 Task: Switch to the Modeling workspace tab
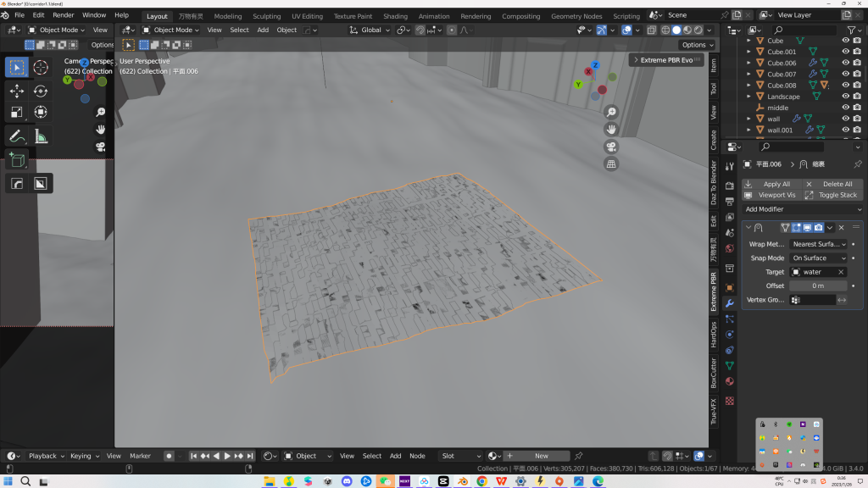coord(227,16)
